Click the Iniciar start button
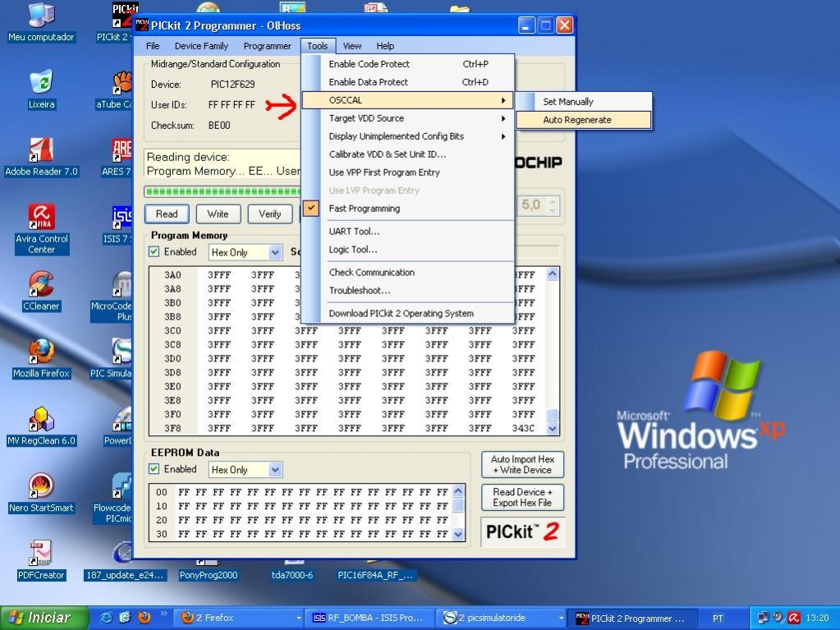Viewport: 840px width, 630px height. pos(44,618)
